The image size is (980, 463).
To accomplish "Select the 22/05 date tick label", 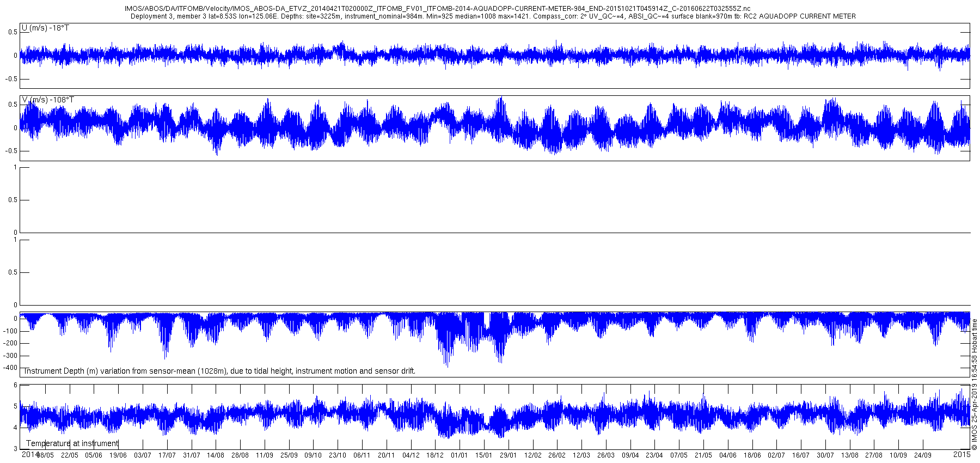I will click(69, 455).
